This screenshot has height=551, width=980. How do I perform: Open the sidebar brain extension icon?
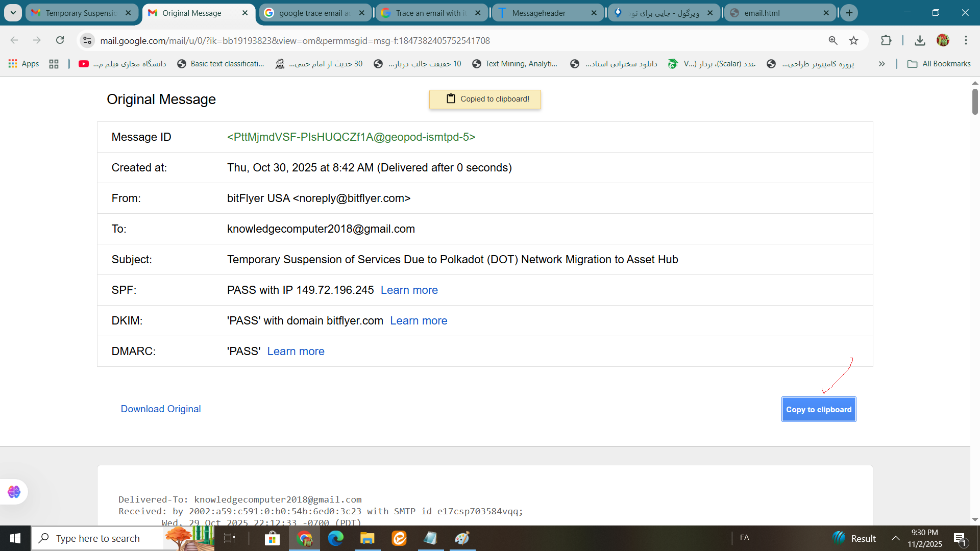coord(14,491)
